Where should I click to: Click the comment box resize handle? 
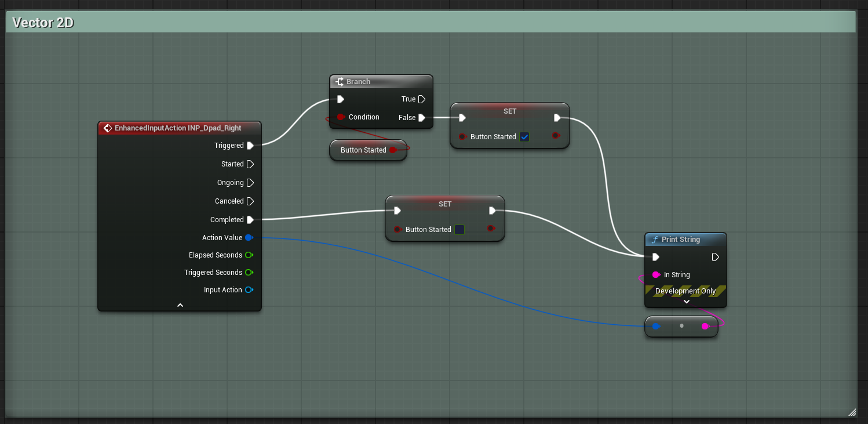click(x=852, y=412)
